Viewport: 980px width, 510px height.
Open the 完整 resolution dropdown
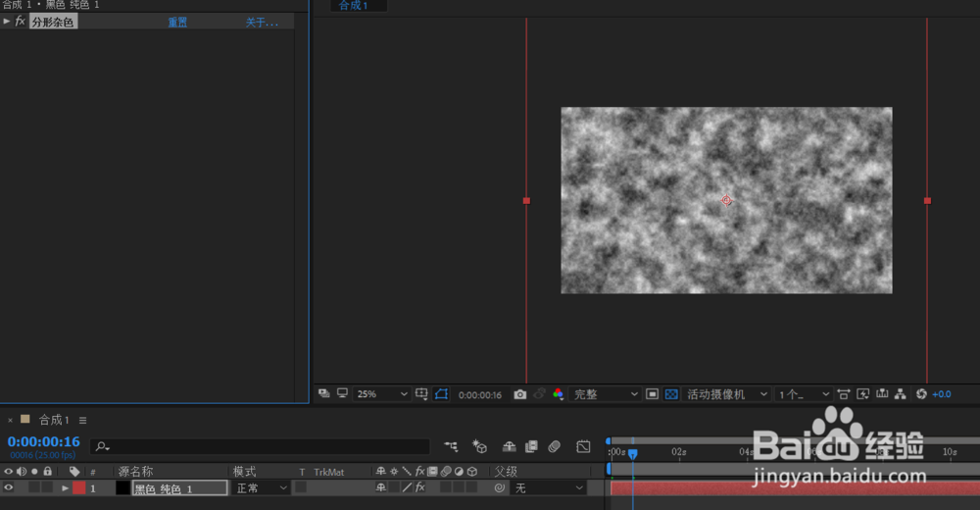coord(605,394)
